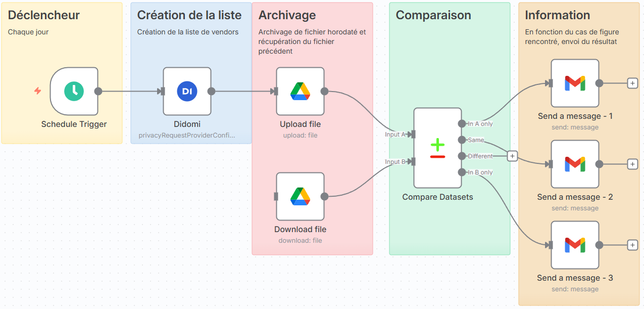Click the 'Send a message - 3' label
Screen dimensions: 644x309
tap(575, 278)
